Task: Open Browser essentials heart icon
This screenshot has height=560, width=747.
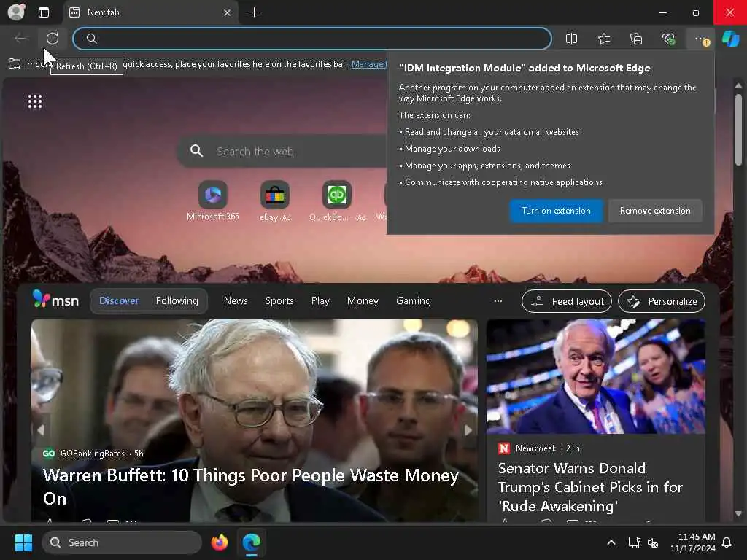Action: click(668, 39)
